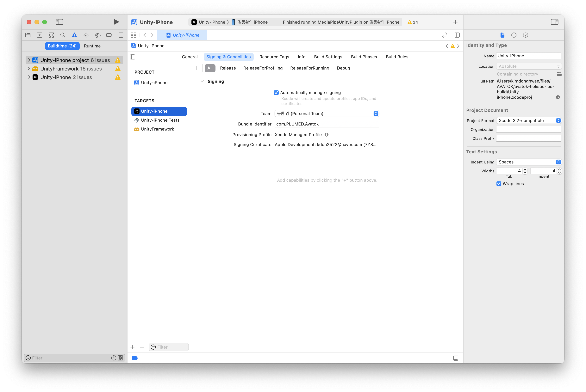Expand UnityFramework 16 issues row

click(x=29, y=69)
